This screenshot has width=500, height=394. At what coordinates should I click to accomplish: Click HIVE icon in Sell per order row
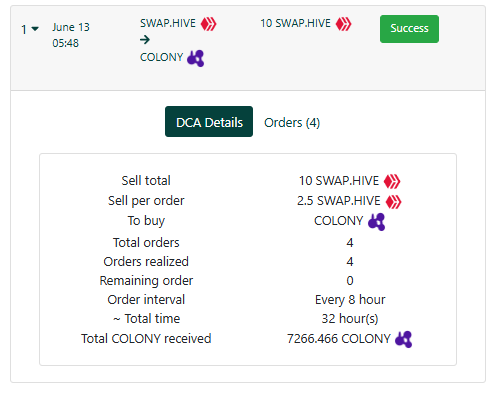pos(393,201)
